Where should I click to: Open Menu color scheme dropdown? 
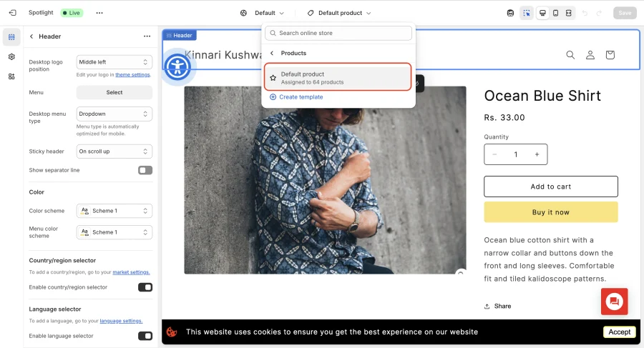pyautogui.click(x=114, y=232)
